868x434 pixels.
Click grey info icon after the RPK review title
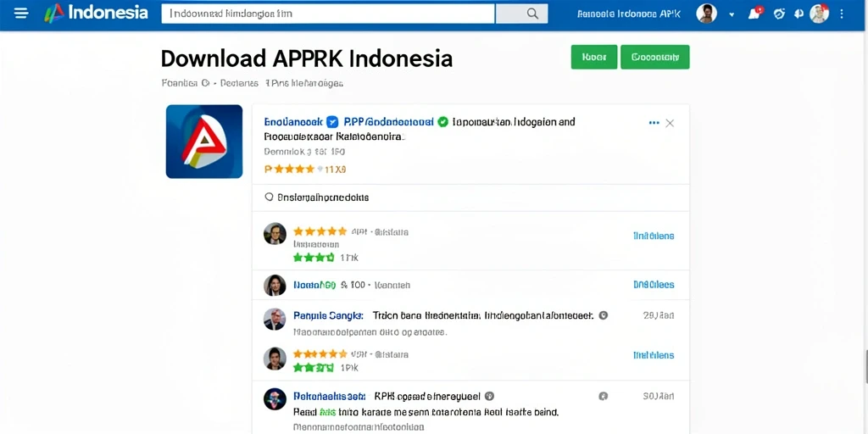(489, 397)
